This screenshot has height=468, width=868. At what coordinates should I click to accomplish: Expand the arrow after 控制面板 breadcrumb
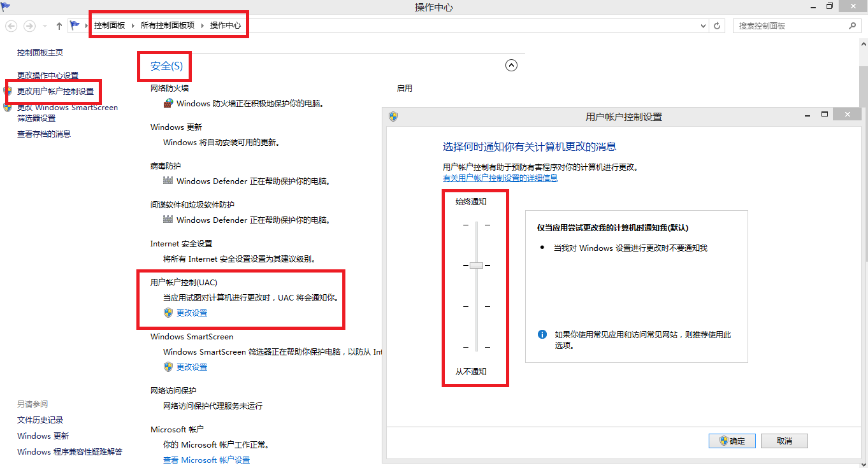[133, 25]
